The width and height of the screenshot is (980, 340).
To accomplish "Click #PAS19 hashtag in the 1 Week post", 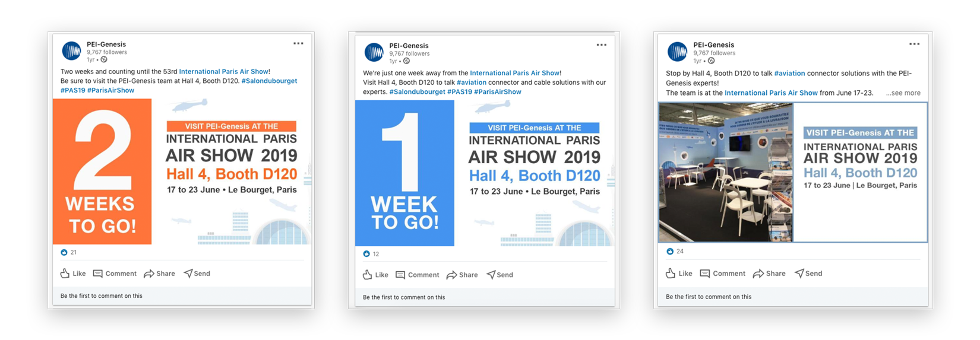I will click(459, 92).
